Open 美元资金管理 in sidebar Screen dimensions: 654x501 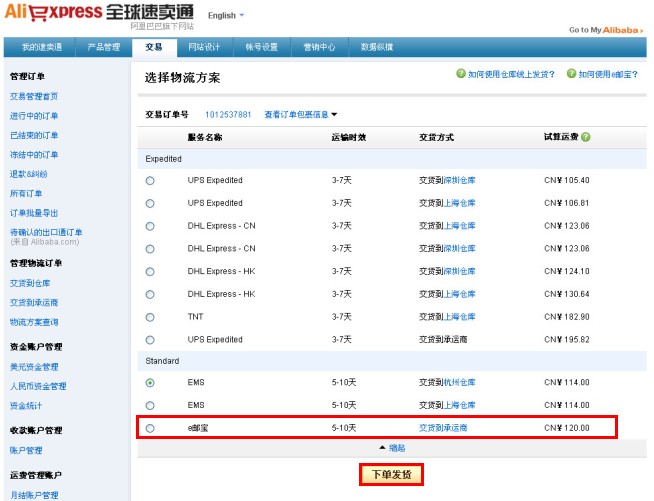point(34,367)
